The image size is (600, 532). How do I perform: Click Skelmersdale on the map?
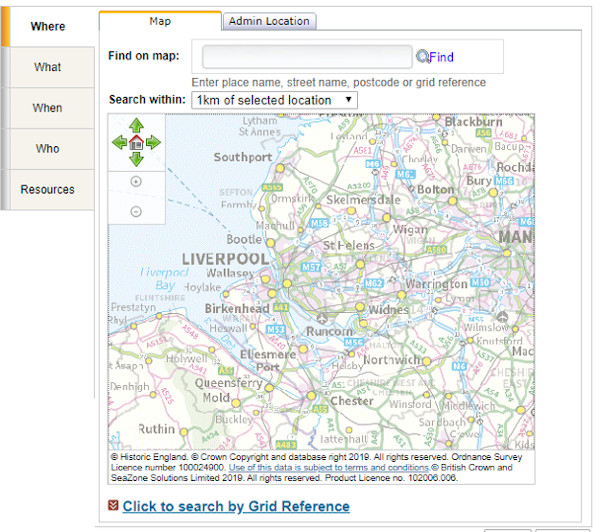point(363,200)
